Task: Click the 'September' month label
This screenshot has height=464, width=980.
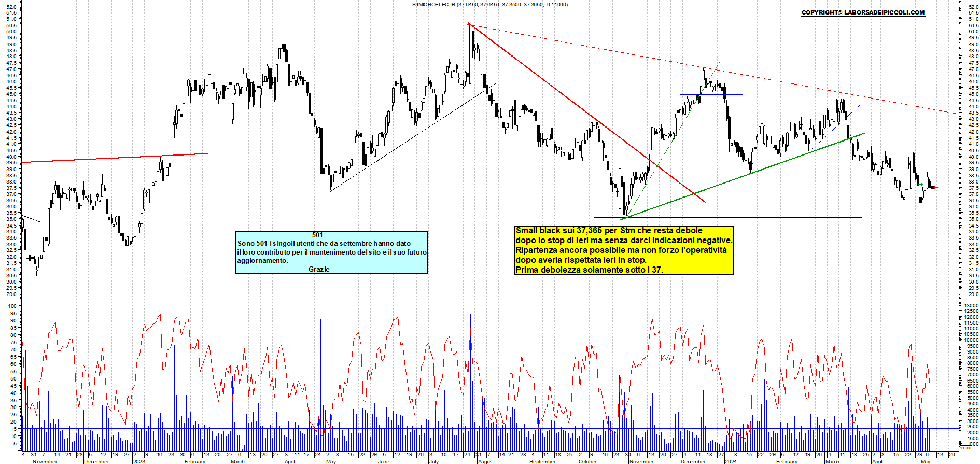Action: 542,461
